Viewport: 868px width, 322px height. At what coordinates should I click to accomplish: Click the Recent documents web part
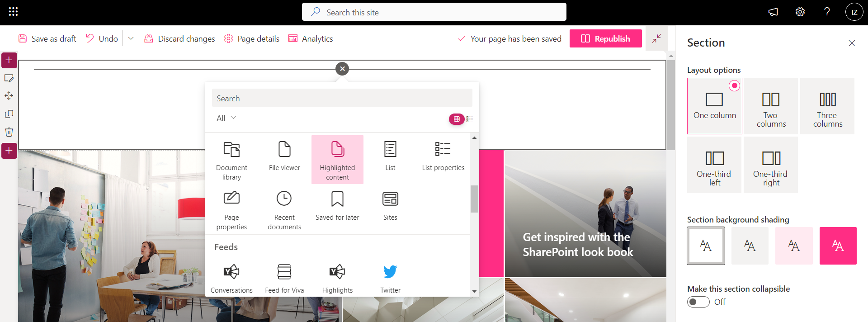(x=284, y=209)
